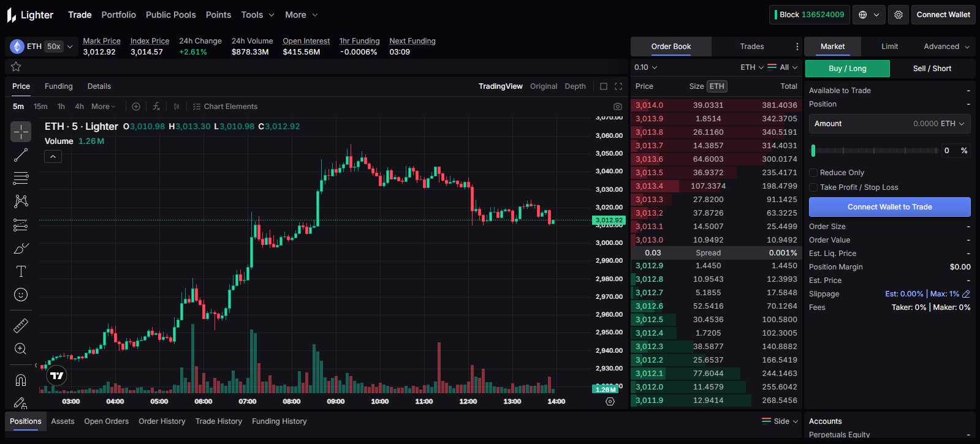Click the favorite star icon

tap(16, 67)
